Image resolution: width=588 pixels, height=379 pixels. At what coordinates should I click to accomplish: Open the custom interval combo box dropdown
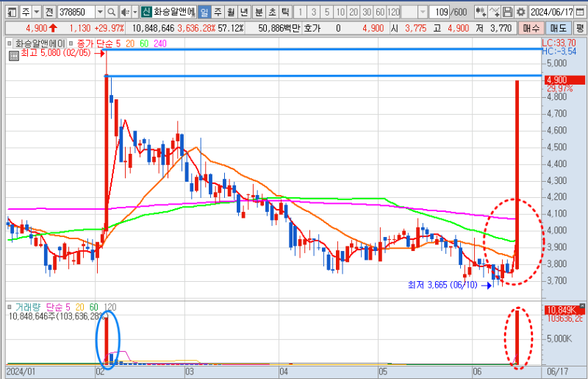(x=423, y=12)
